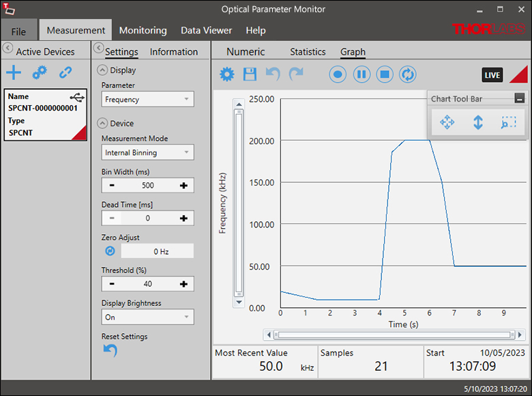Viewport: 532px width, 396px height.
Task: Click the link devices chain icon
Action: coord(65,72)
